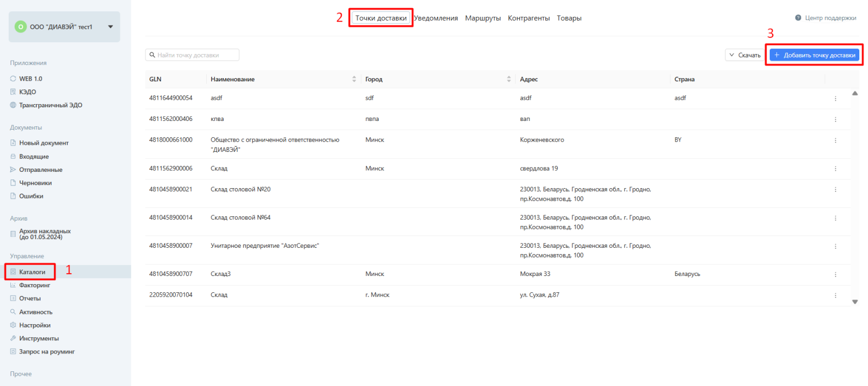868x386 pixels.
Task: Open Настройки from the sidebar
Action: (x=35, y=325)
